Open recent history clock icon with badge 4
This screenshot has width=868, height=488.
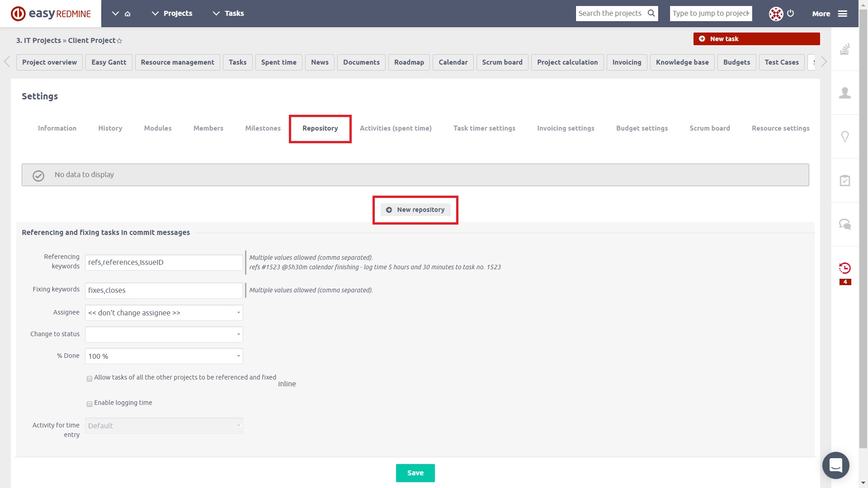click(x=844, y=268)
